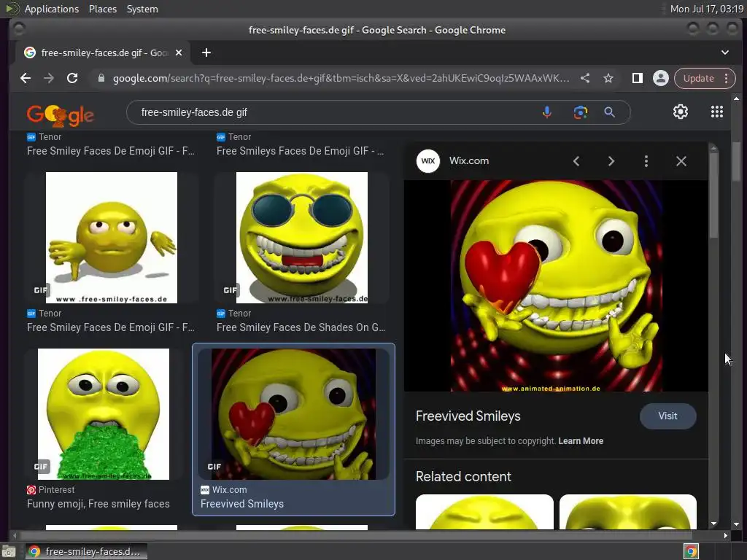This screenshot has width=747, height=560.
Task: Open Freevived Smileys result caption
Action: [x=242, y=504]
